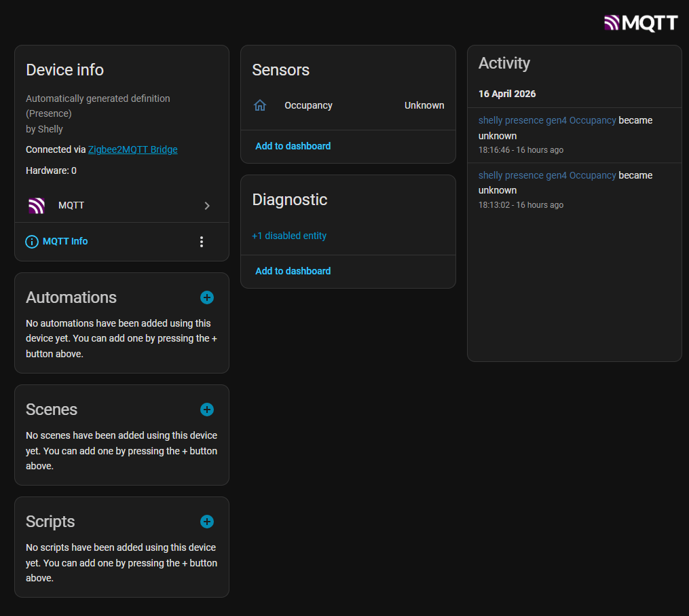Click the Unknown state of Occupancy
The height and width of the screenshot is (616, 689).
click(x=424, y=105)
